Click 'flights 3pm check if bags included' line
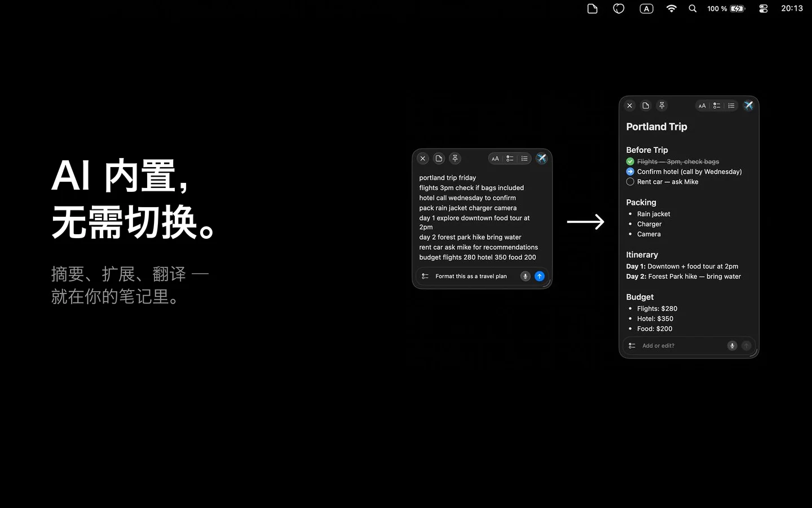The height and width of the screenshot is (508, 812). [471, 188]
